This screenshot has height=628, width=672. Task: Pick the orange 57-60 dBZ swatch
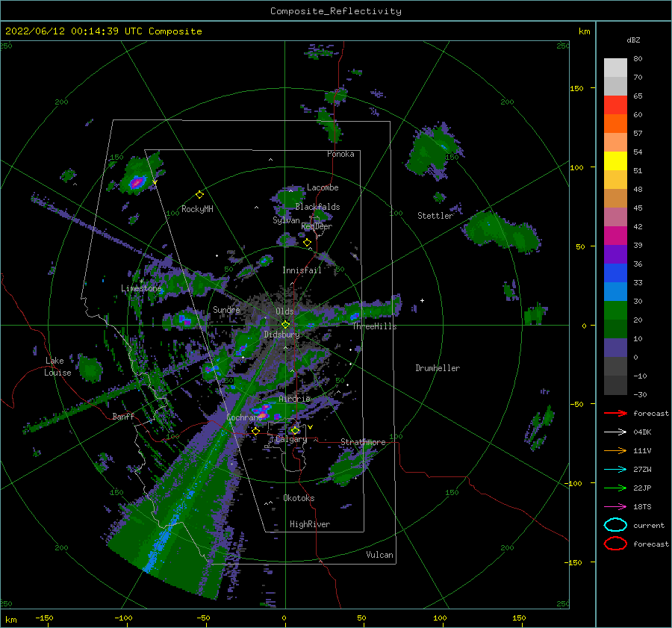click(615, 124)
